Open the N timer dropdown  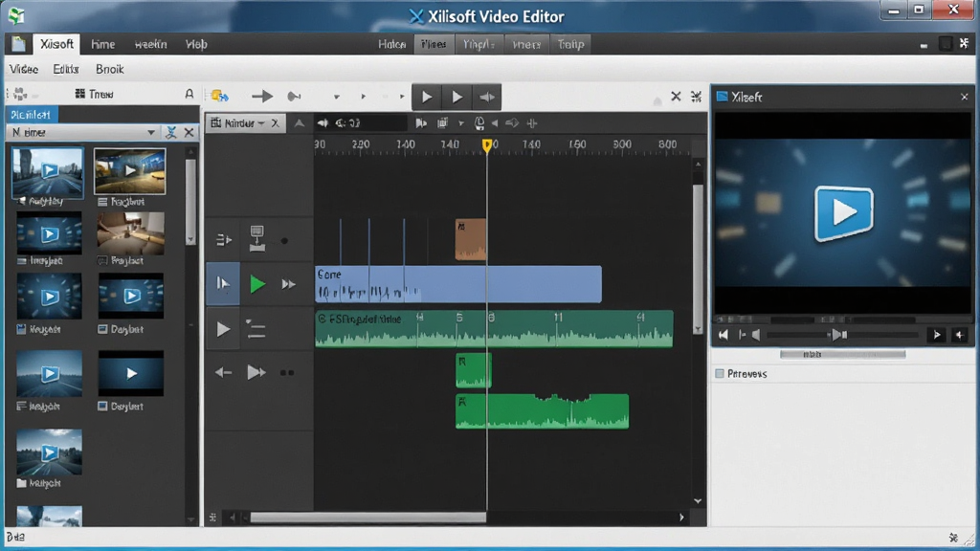150,132
